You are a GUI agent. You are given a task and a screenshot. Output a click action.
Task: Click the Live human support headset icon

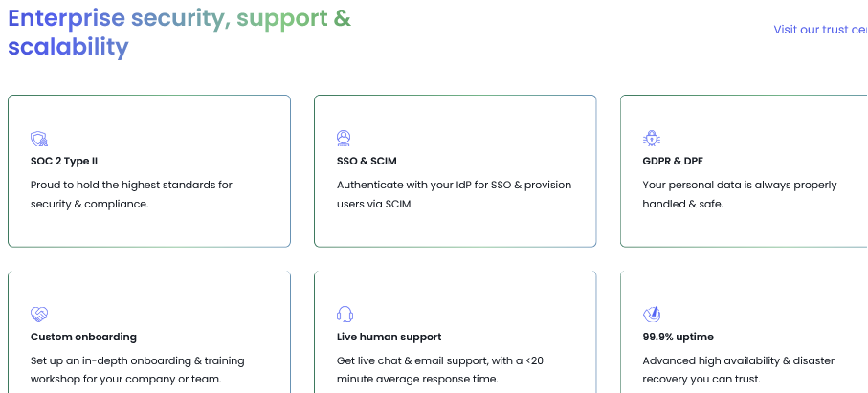345,314
